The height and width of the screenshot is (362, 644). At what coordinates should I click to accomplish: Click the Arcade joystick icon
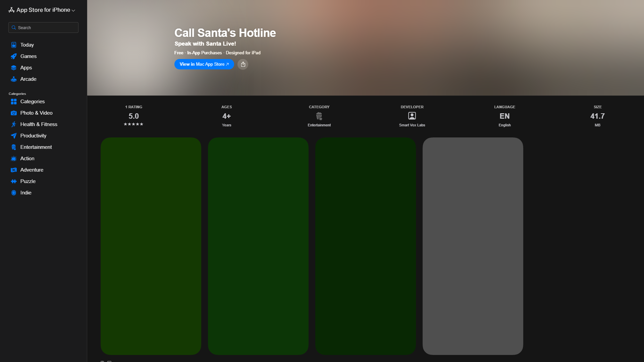click(14, 79)
